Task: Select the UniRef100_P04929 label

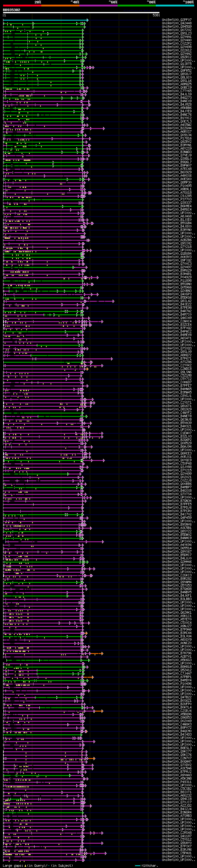Action: [177, 277]
